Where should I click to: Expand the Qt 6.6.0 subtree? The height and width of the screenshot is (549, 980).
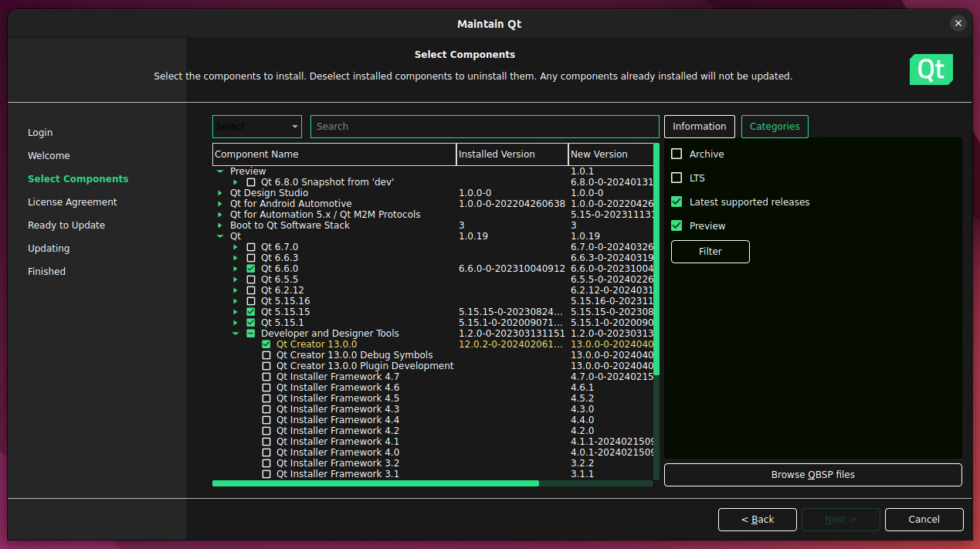click(236, 269)
